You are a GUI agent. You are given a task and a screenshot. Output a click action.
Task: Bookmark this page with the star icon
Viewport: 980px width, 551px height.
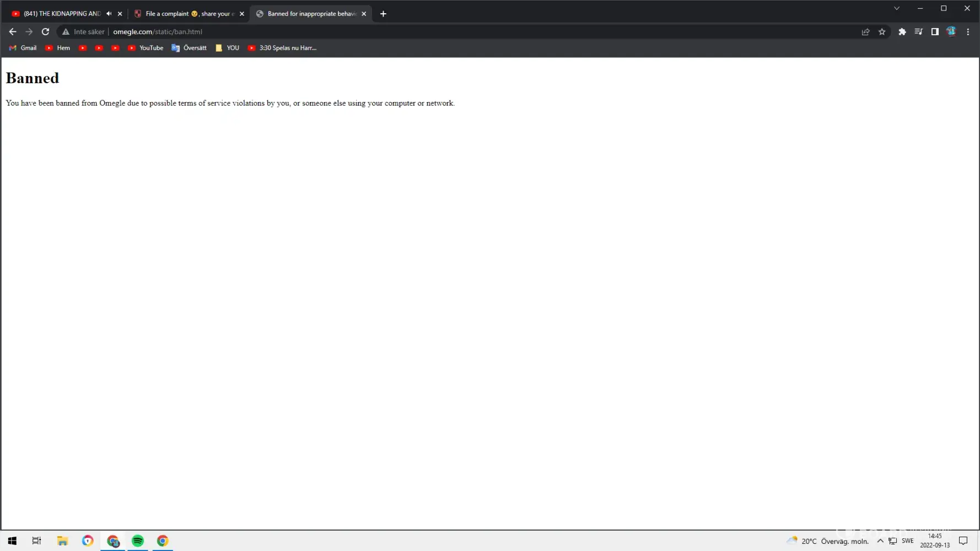coord(882,32)
